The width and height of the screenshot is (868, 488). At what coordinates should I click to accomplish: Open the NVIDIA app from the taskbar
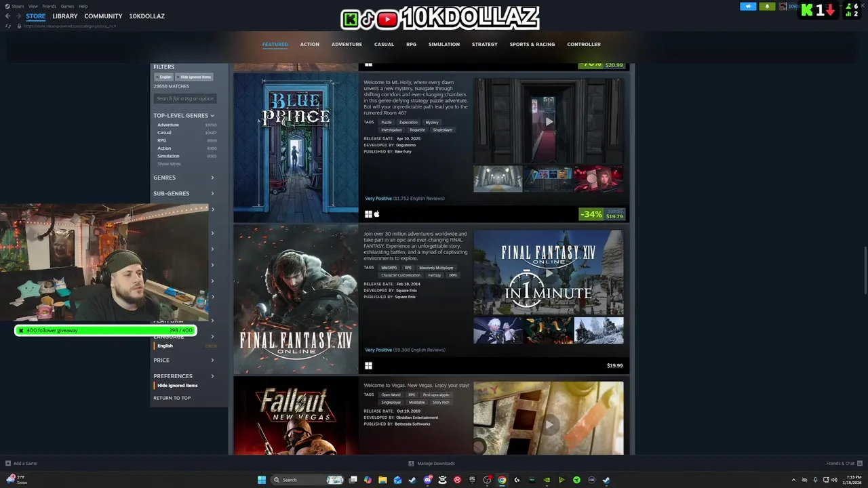coord(547,480)
